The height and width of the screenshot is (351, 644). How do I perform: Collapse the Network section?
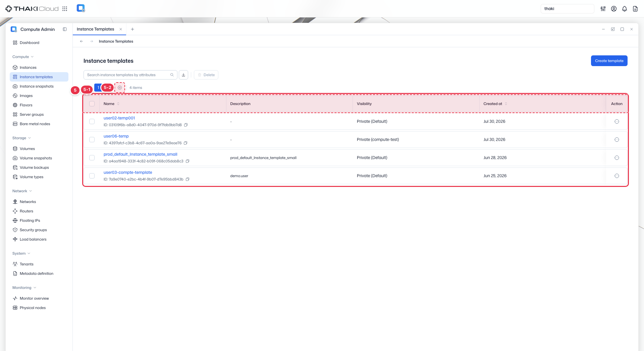point(22,191)
